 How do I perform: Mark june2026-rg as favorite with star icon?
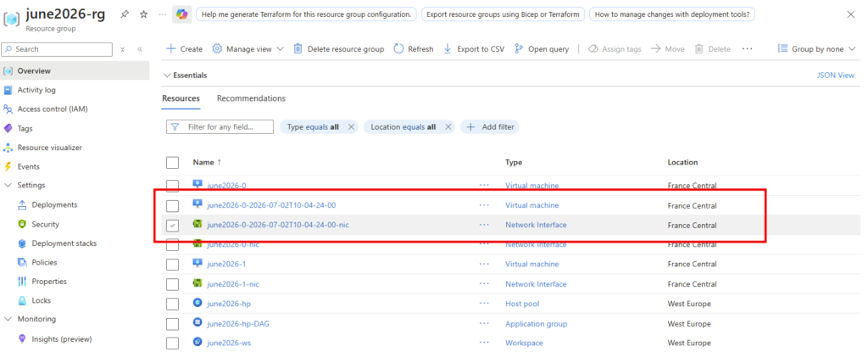(x=144, y=14)
